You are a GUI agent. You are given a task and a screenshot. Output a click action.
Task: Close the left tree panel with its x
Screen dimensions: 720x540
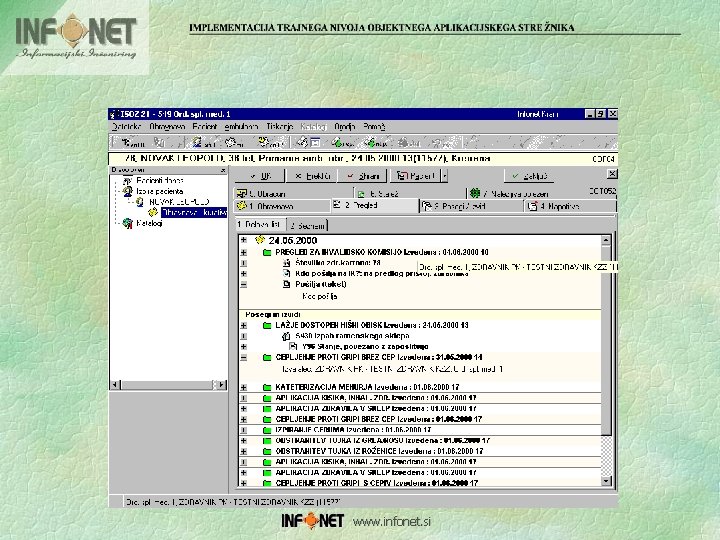tap(223, 170)
